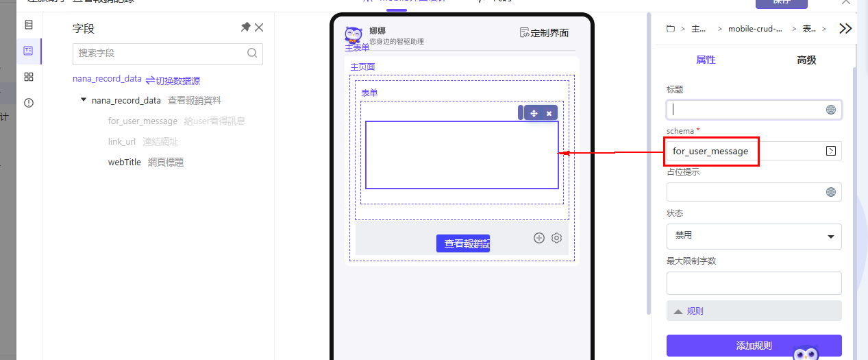Image resolution: width=868 pixels, height=360 pixels.
Task: Open the document outline sidebar icon
Action: 28,25
